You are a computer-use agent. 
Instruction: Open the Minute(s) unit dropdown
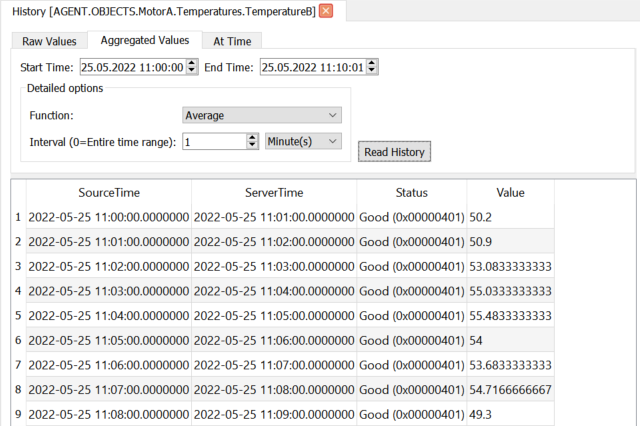[x=303, y=141]
